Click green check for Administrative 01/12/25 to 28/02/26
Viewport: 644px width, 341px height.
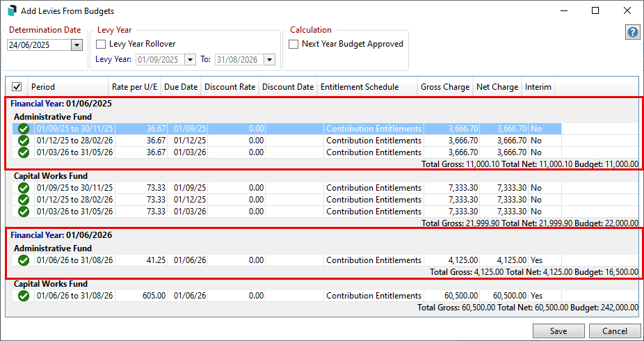pyautogui.click(x=24, y=141)
